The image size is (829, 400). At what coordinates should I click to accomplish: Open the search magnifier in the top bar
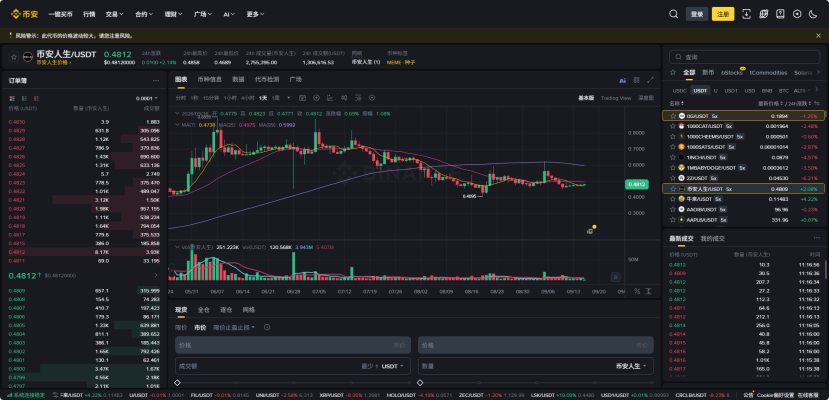point(673,14)
